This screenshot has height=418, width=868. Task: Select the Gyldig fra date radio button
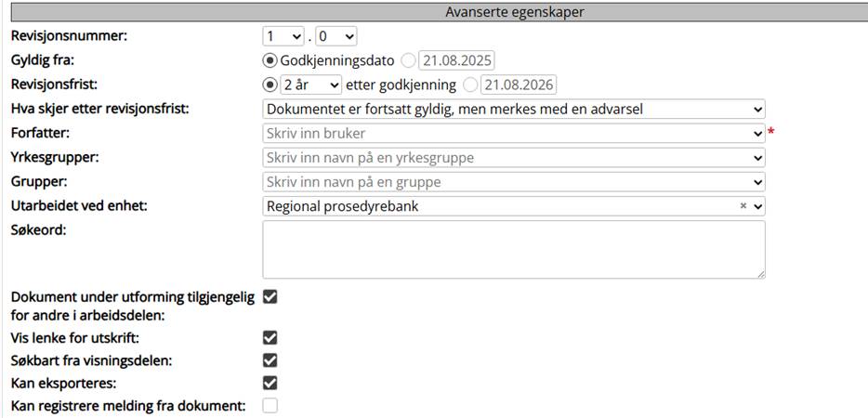click(x=409, y=60)
